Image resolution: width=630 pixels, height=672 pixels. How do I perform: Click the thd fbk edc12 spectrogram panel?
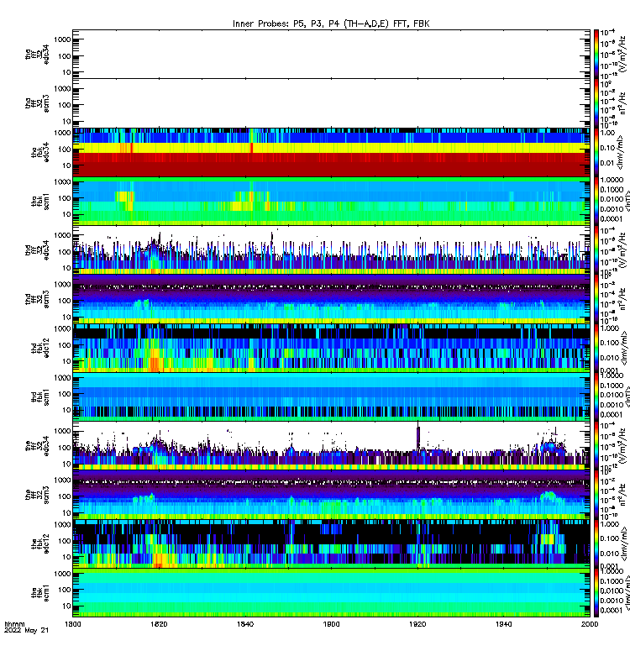331,348
